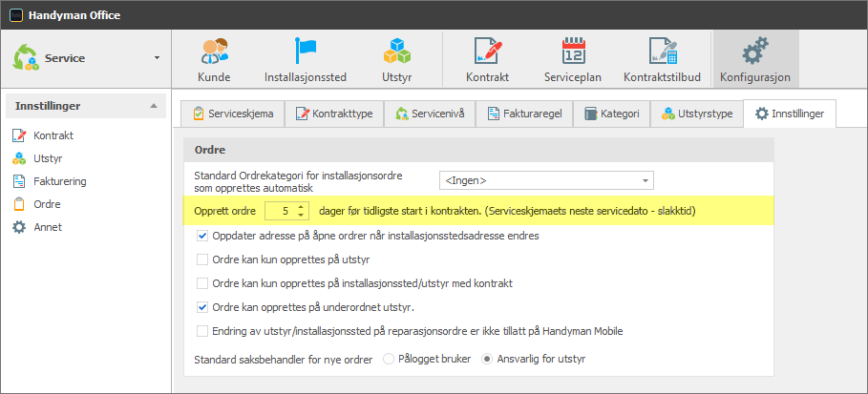Collapse the Innstillinger sidebar section
868x394 pixels.
point(154,106)
